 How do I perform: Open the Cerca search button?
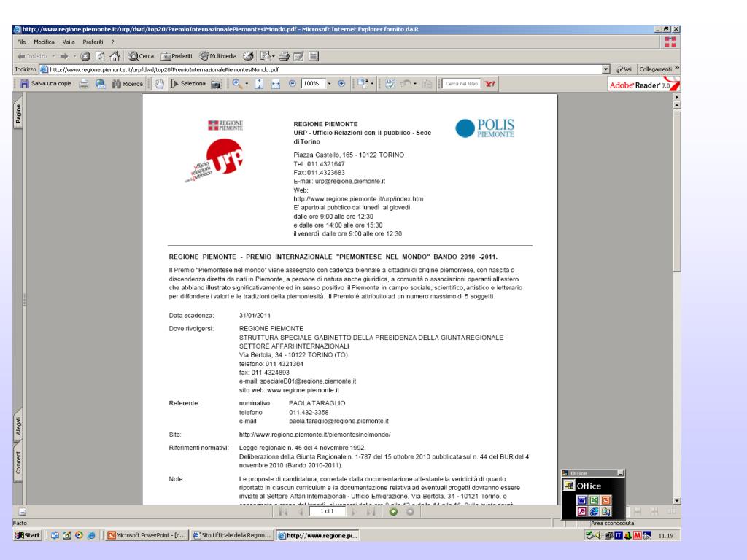(141, 56)
